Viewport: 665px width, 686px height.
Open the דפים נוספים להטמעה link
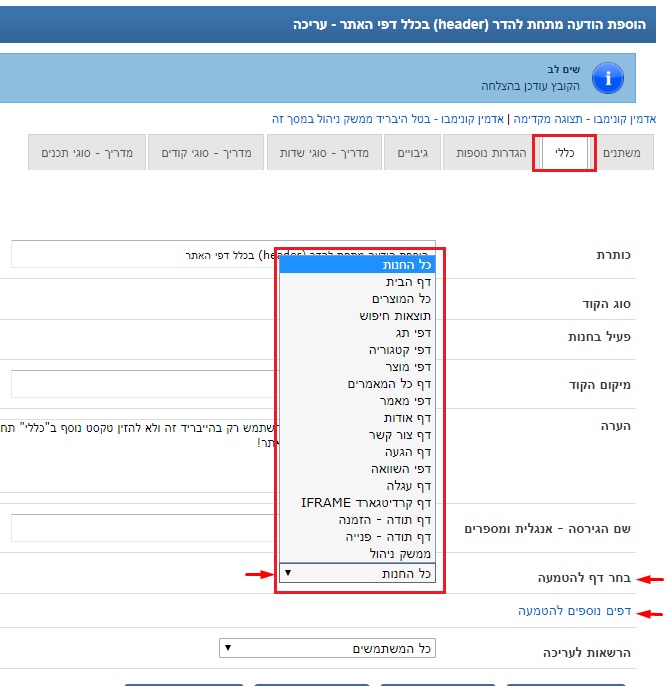[574, 611]
